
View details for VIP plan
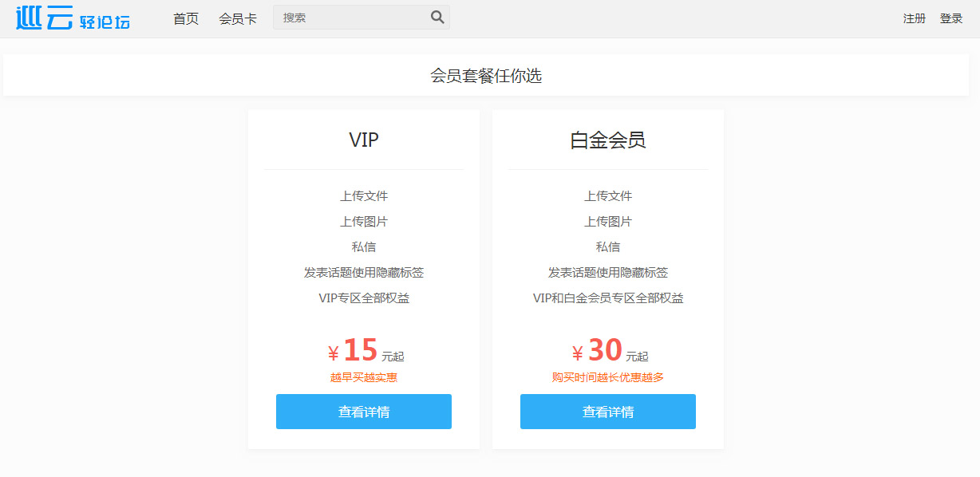364,412
